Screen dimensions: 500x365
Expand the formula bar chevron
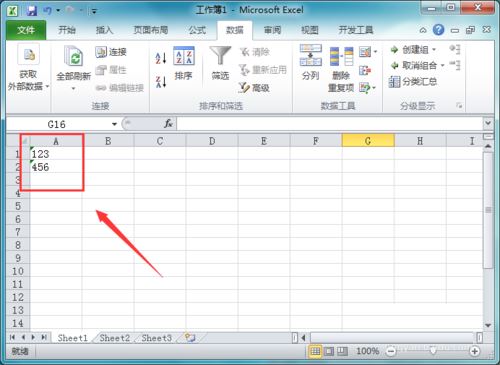(488, 123)
